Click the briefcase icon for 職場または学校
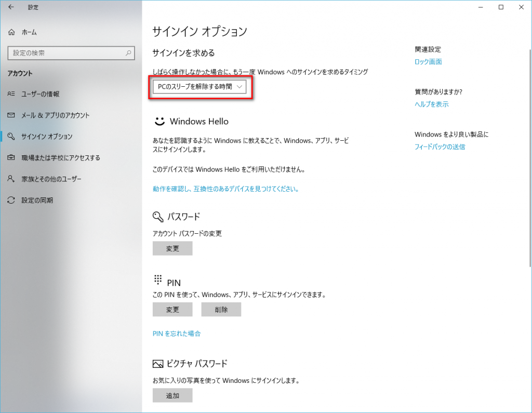 (11, 157)
